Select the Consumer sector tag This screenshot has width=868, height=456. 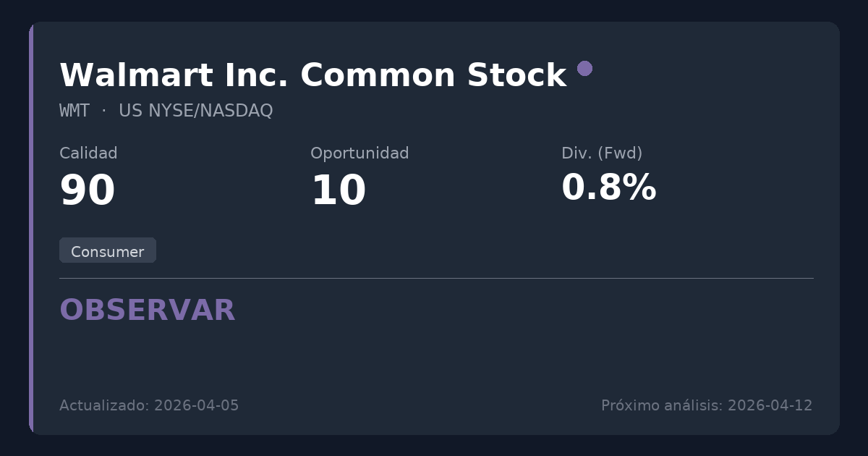point(108,251)
